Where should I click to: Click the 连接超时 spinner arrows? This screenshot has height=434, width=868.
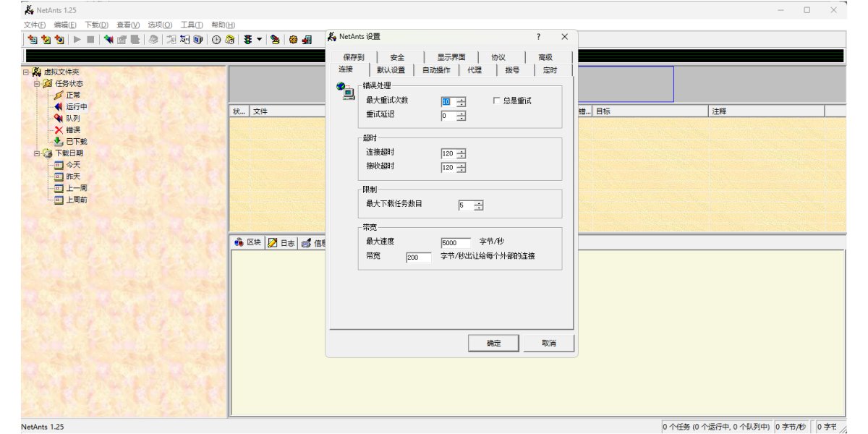click(461, 153)
